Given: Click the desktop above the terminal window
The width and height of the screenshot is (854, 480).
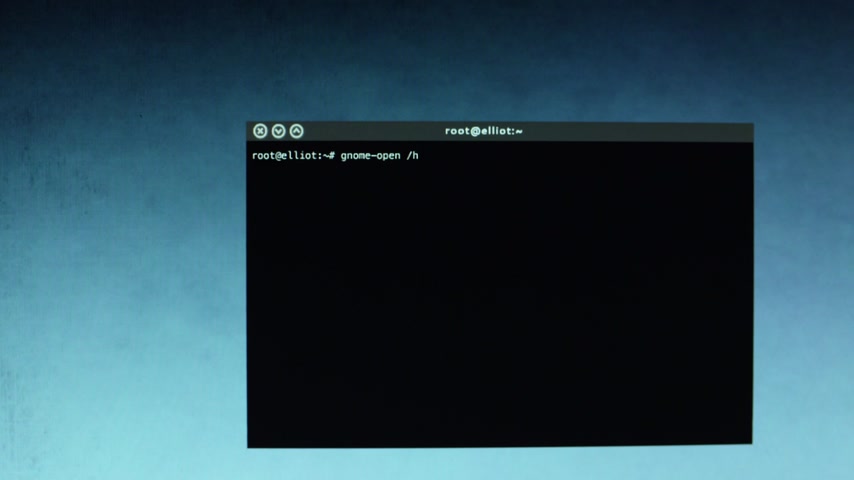Looking at the screenshot, I should coord(500,60).
